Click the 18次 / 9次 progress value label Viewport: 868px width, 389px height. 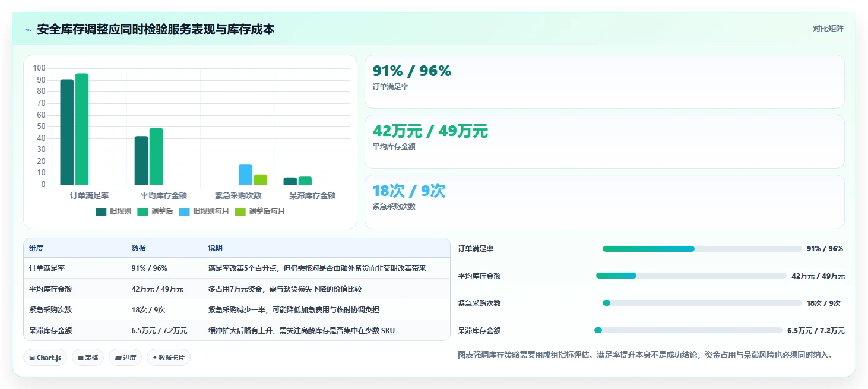[x=823, y=303]
